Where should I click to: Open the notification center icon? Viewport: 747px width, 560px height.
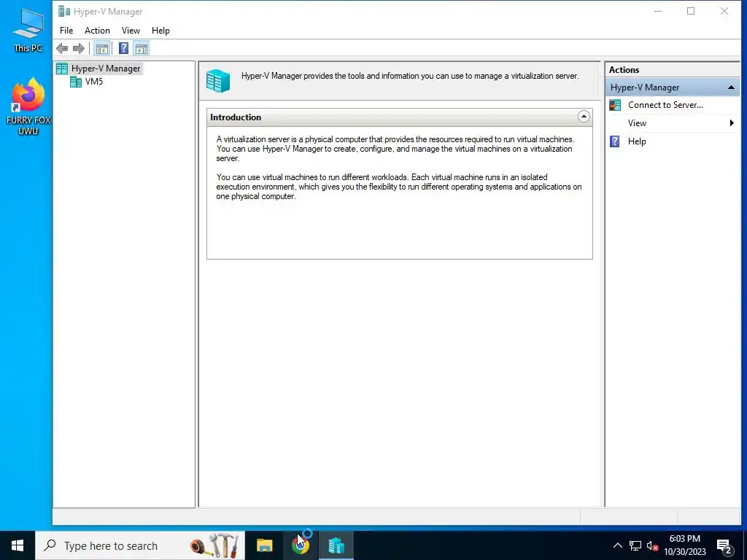click(724, 546)
